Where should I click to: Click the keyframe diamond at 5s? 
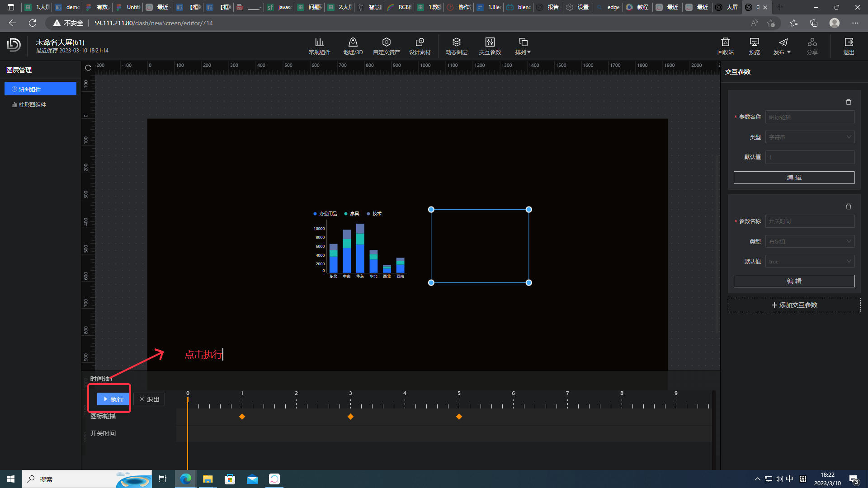point(459,417)
